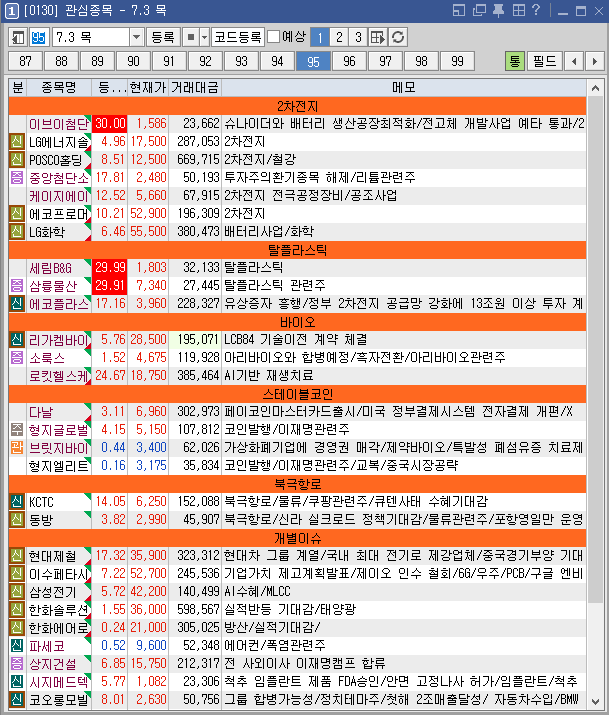The width and height of the screenshot is (609, 715).
Task: Click the 삼성전기 price 42,200
Action: (148, 591)
